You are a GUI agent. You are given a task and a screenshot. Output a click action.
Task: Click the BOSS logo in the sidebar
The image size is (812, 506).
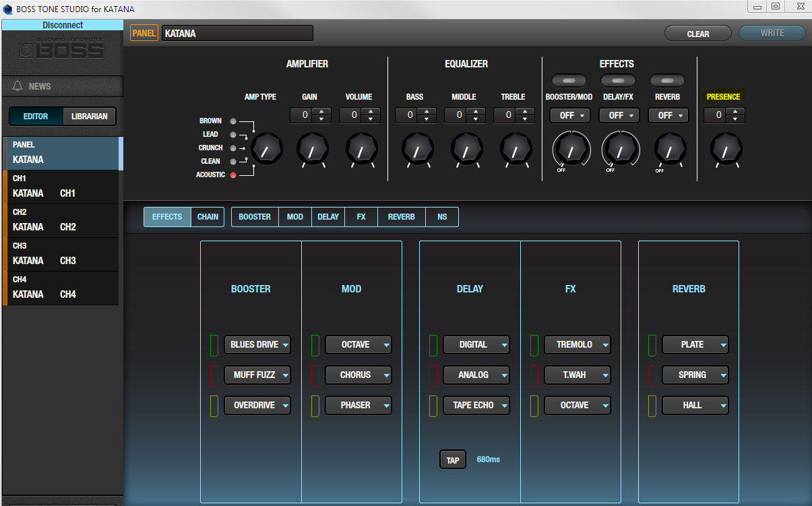pos(61,50)
